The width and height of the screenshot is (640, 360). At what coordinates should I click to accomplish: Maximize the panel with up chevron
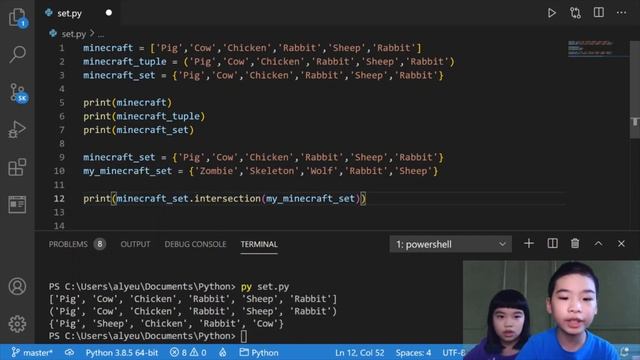598,244
